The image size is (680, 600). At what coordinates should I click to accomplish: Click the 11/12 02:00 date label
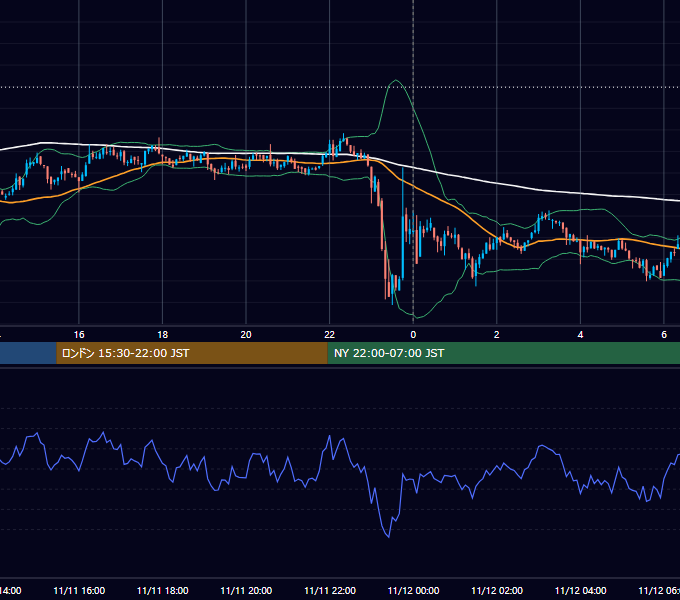[497, 590]
